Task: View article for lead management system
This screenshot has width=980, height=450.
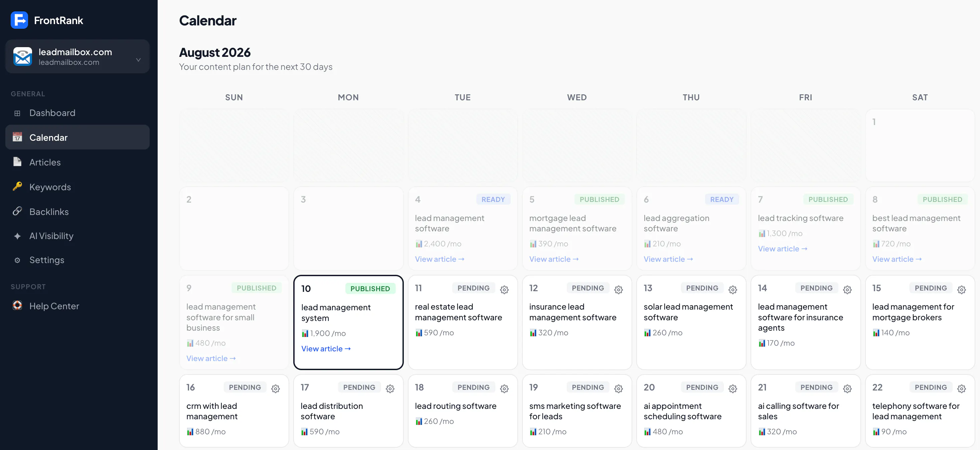Action: (x=326, y=349)
